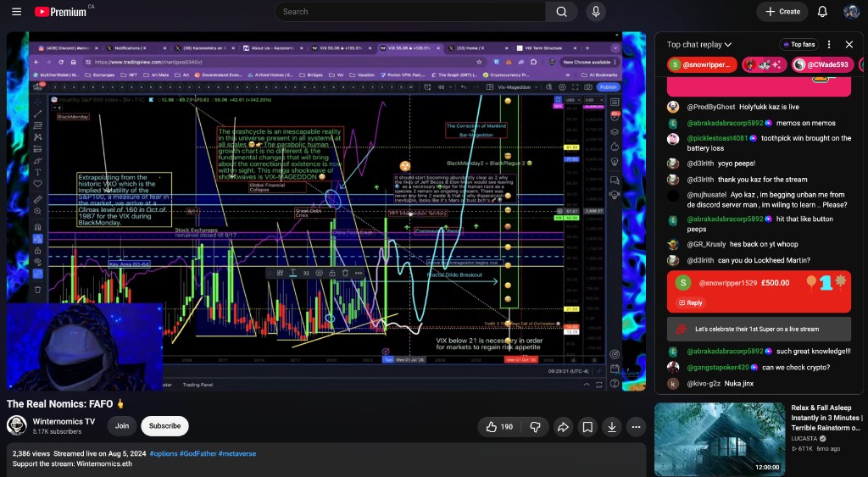Select the brush drawing tool in video
The image size is (868, 477).
pos(37,160)
